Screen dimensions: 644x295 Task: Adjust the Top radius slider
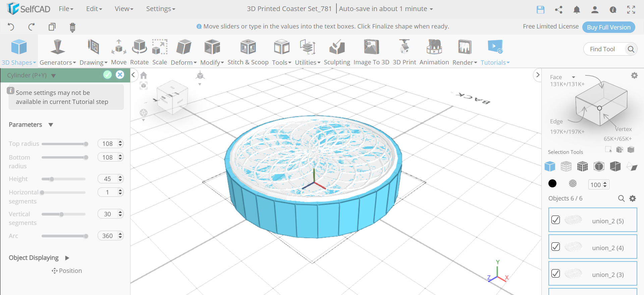[x=64, y=144]
